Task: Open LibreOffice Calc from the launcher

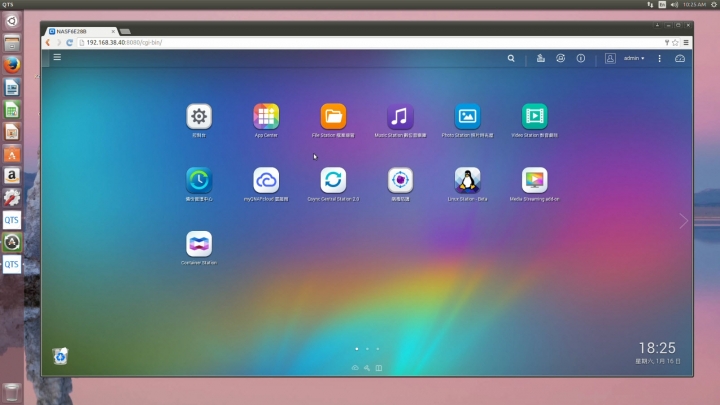Action: pos(12,110)
